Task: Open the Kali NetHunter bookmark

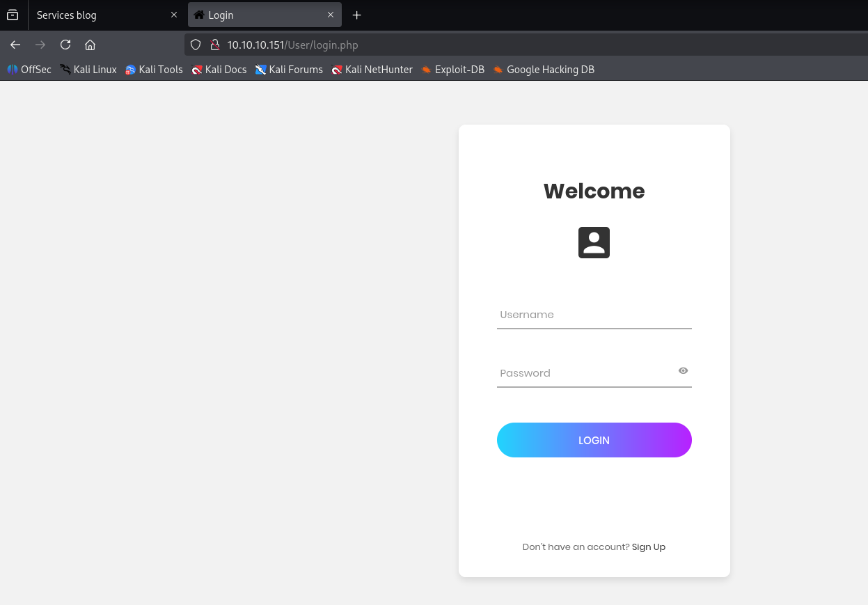Action: tap(372, 70)
